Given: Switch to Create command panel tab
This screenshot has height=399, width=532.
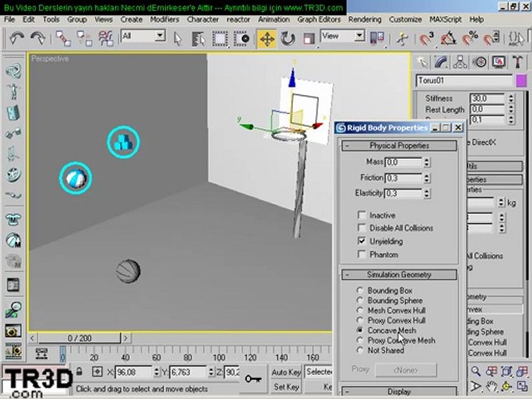Looking at the screenshot, I should [x=422, y=63].
